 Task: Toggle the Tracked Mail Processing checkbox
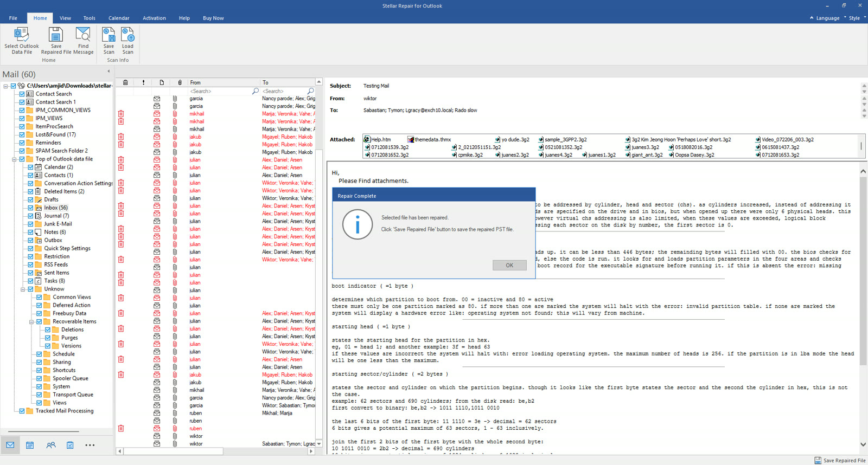tap(22, 411)
